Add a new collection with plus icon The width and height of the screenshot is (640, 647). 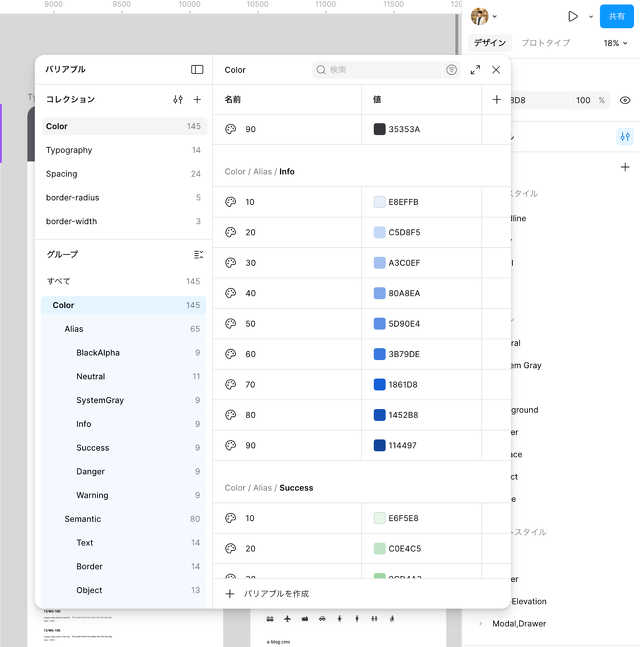(197, 100)
